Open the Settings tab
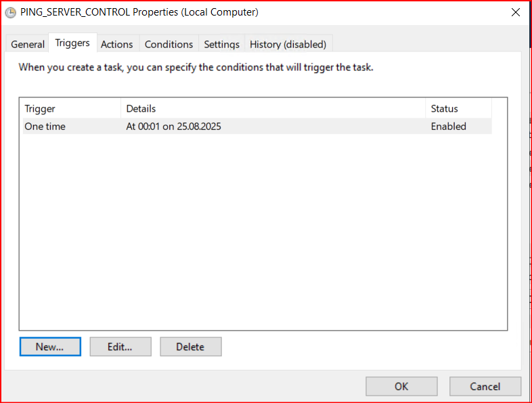 point(221,45)
